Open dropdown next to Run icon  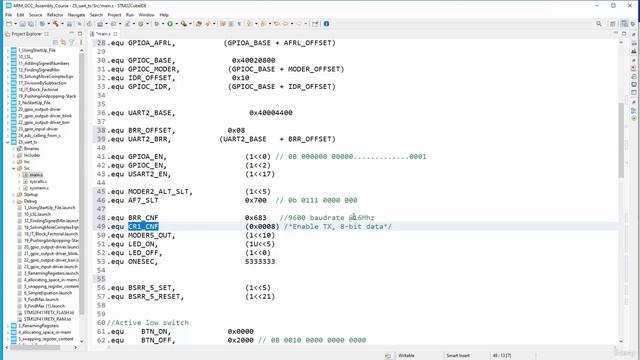176,24
